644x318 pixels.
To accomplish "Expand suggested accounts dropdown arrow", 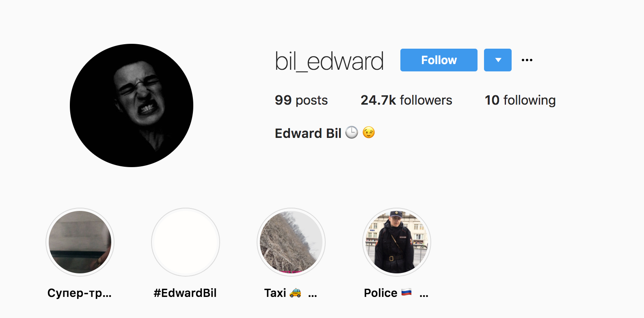I will (498, 60).
